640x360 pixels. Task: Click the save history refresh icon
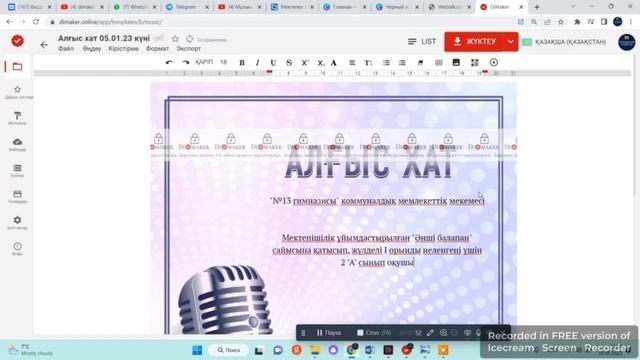pyautogui.click(x=189, y=39)
